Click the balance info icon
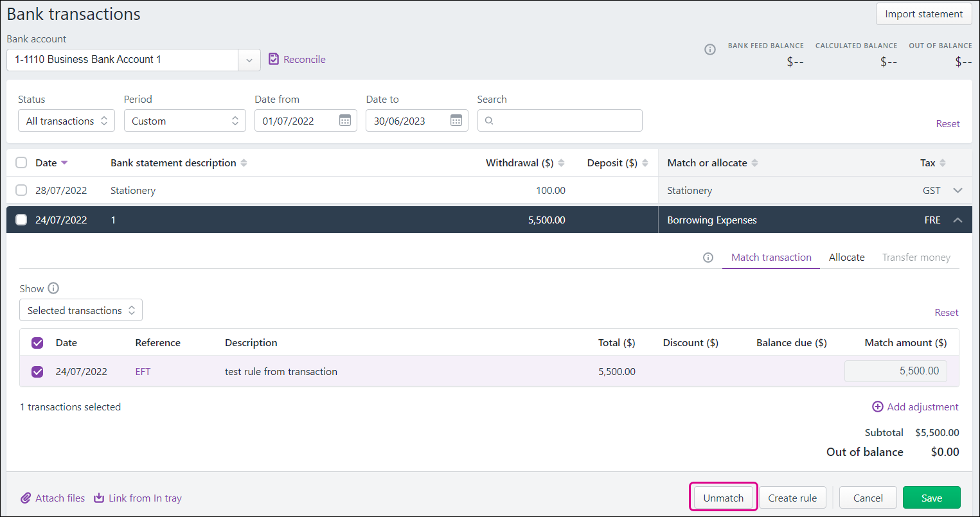The width and height of the screenshot is (980, 517). click(710, 49)
